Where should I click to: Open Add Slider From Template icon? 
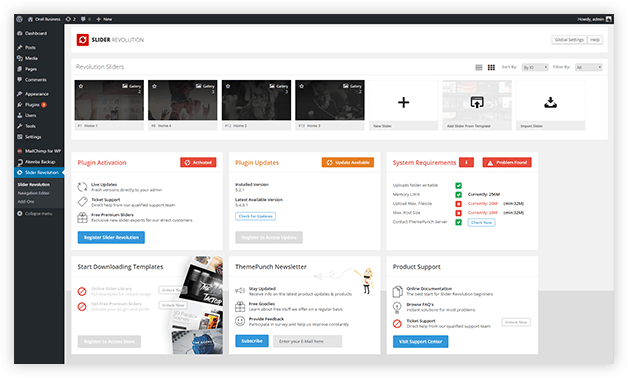477,102
